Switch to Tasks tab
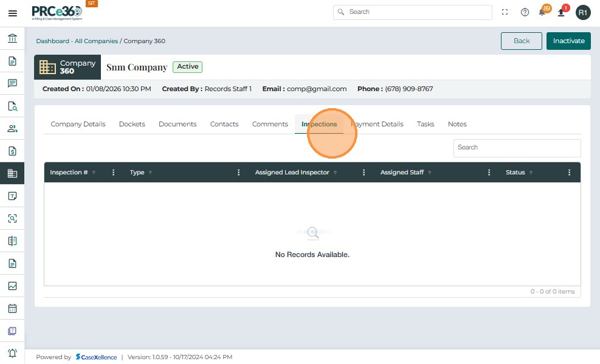This screenshot has height=364, width=600. pos(426,124)
